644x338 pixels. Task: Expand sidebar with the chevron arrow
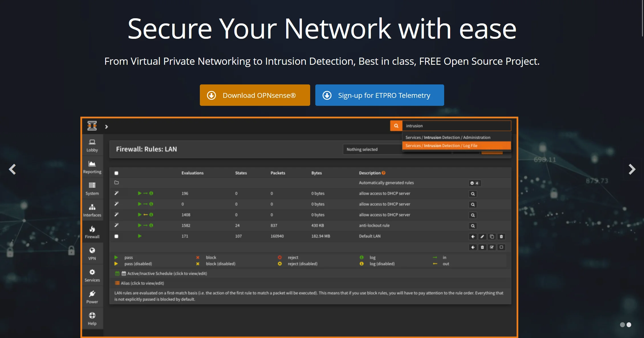106,127
